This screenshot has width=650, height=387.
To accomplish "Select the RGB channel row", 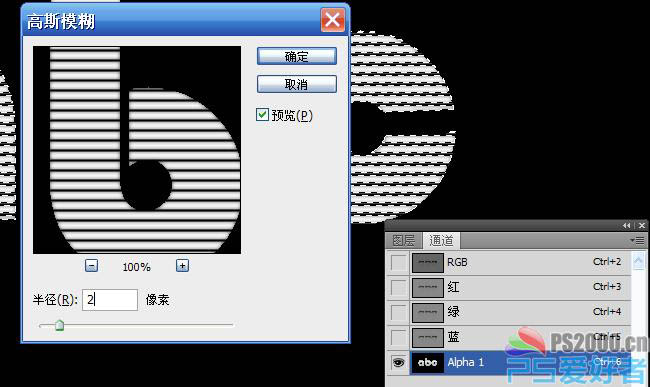I will [x=508, y=263].
